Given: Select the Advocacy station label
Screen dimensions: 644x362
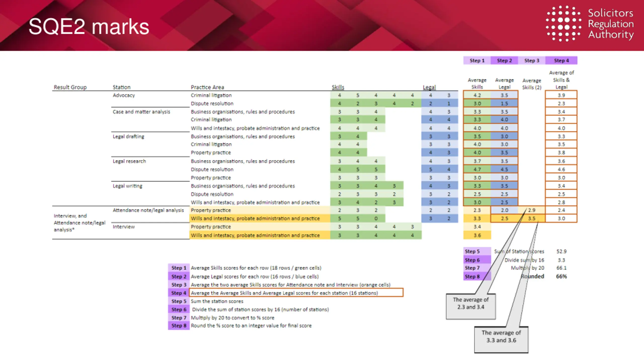Looking at the screenshot, I should tap(124, 95).
